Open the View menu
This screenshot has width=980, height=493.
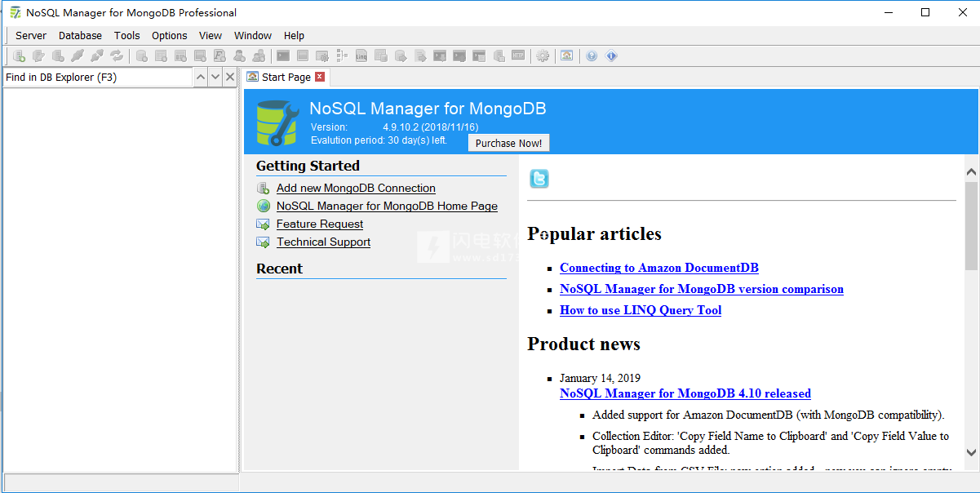click(211, 35)
